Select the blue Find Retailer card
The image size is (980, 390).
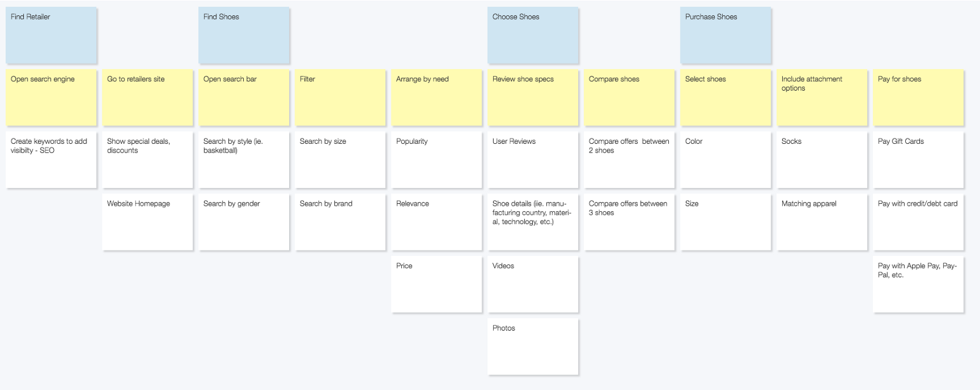[x=51, y=35]
